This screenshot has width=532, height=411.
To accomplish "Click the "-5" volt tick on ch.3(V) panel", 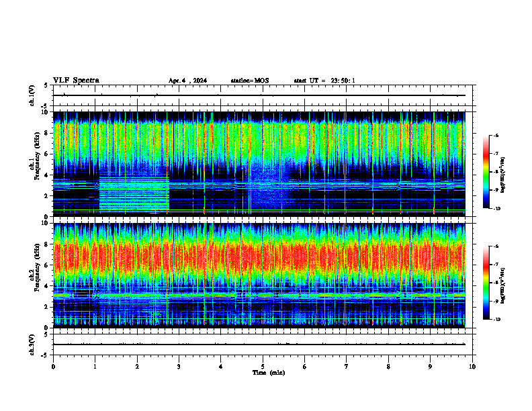I will pyautogui.click(x=45, y=355).
